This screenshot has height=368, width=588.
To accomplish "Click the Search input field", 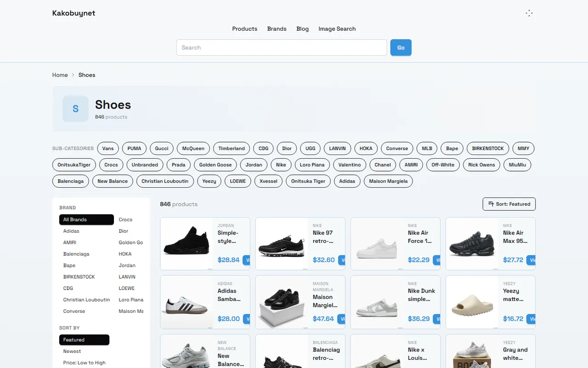I will (x=282, y=47).
